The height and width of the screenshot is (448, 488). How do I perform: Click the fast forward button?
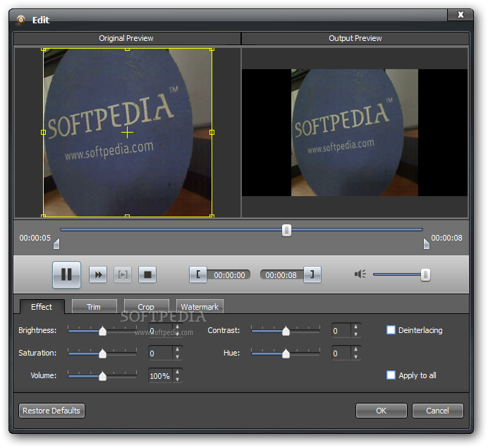pos(98,274)
